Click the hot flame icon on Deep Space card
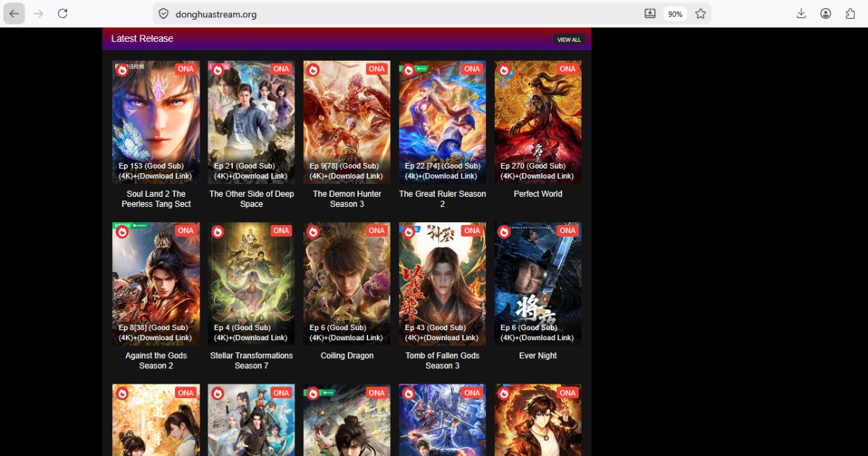The height and width of the screenshot is (456, 868). click(218, 70)
